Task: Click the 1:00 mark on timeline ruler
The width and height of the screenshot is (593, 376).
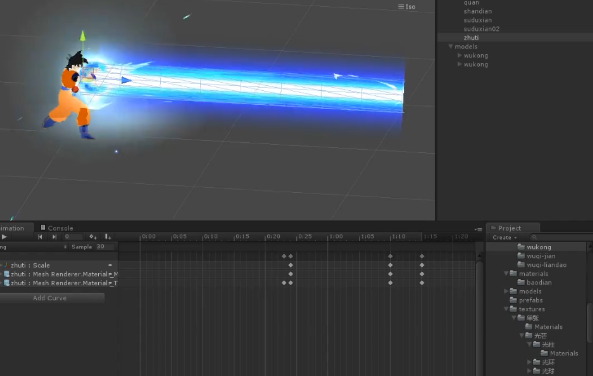Action: coord(336,236)
